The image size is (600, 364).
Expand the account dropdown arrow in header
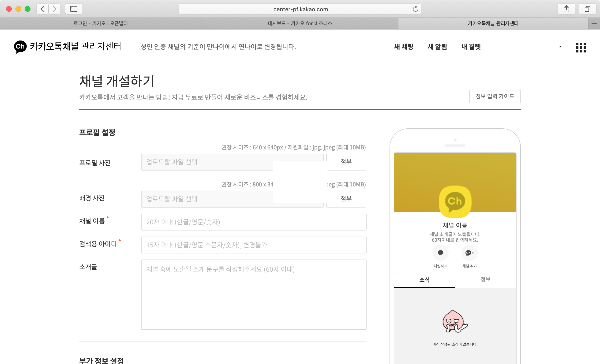[560, 47]
